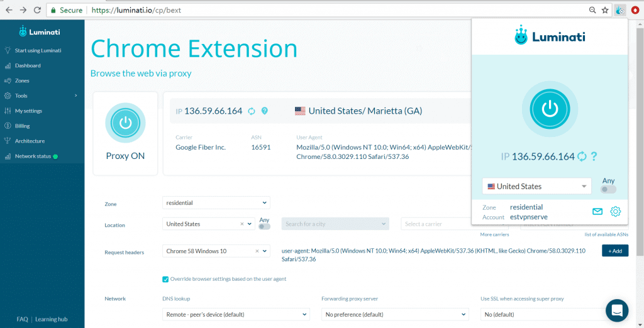644x328 pixels.
Task: Click the Luminati extension icon in toolbar
Action: click(620, 10)
